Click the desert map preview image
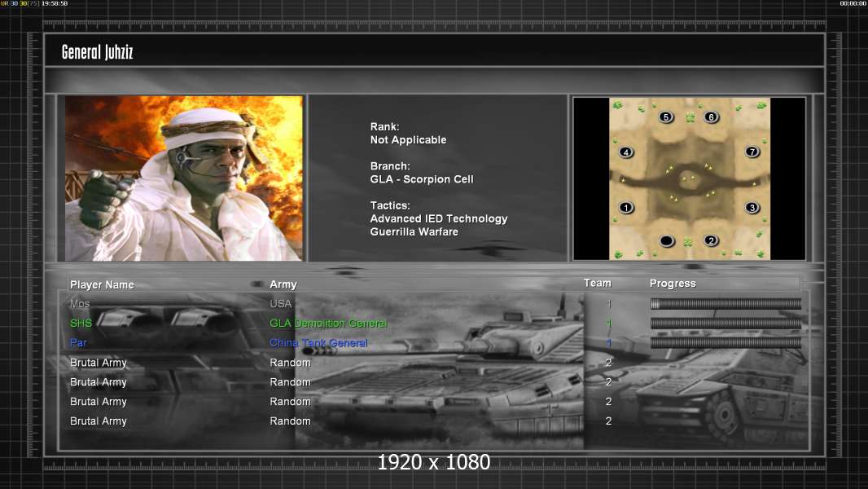Image resolution: width=868 pixels, height=489 pixels. pyautogui.click(x=690, y=178)
